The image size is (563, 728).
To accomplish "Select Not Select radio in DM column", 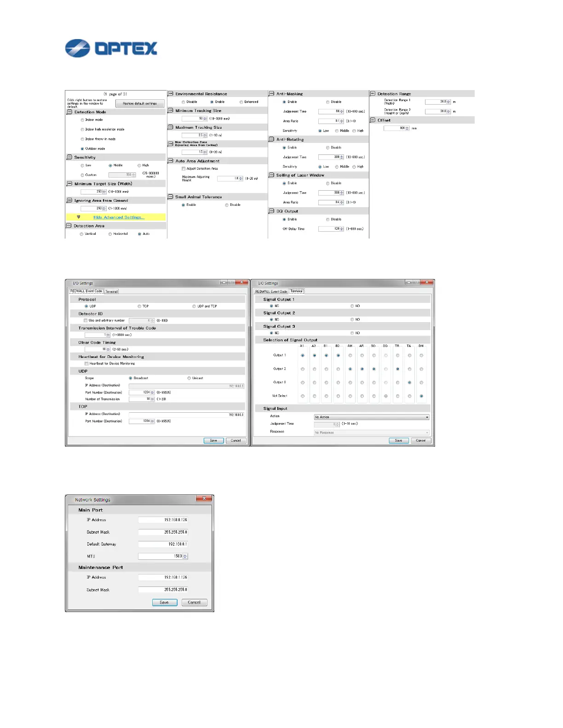I will click(x=421, y=396).
